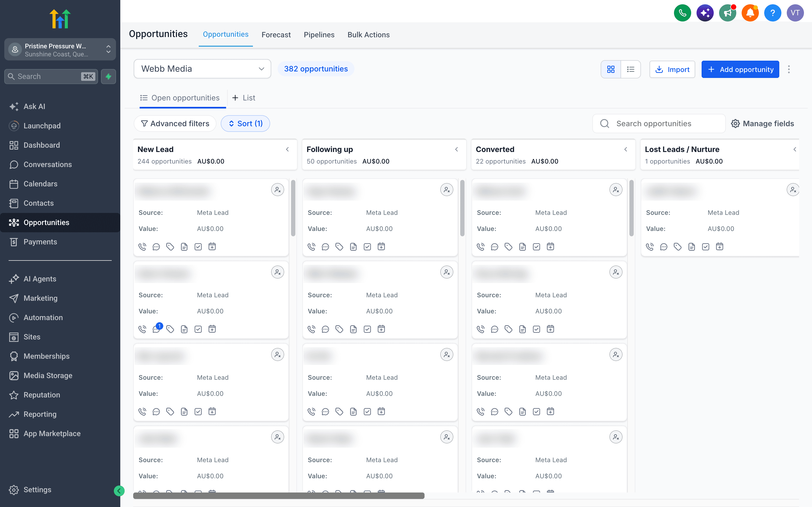Image resolution: width=812 pixels, height=507 pixels.
Task: Switch to the Pipelines tab
Action: point(319,35)
